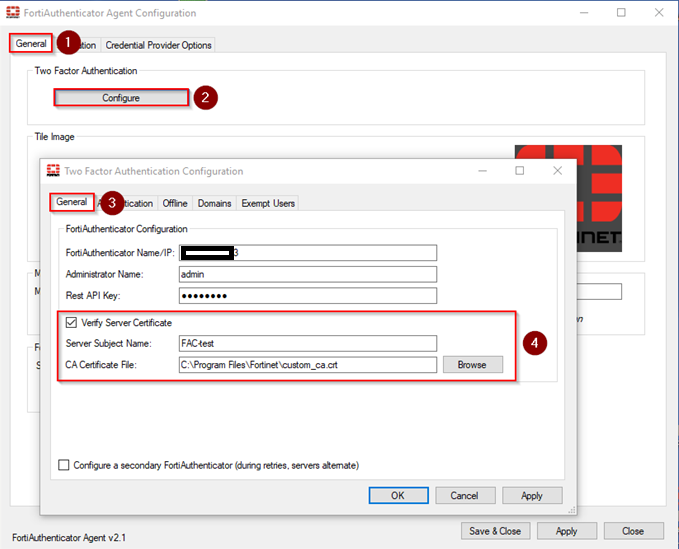Screen dimensions: 679x549
Task: Enable Configure a secondary FortiAuthenticator checkbox
Action: 64,465
